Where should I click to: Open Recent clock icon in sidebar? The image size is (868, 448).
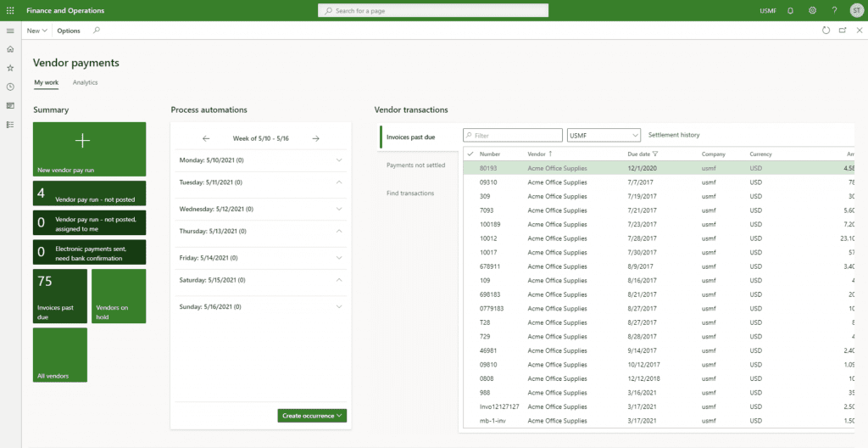coord(10,87)
